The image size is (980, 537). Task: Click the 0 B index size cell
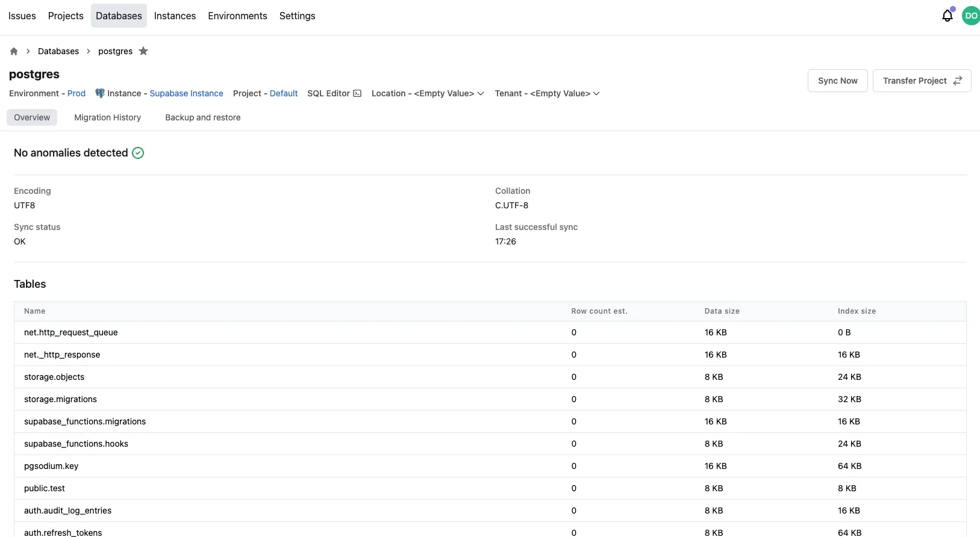(844, 332)
